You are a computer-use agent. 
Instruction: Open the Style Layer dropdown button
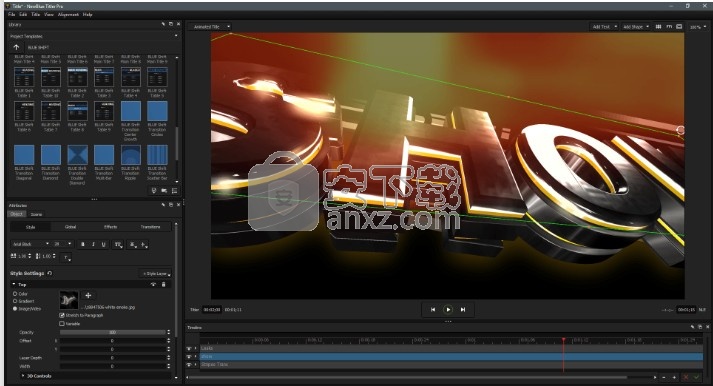pyautogui.click(x=156, y=274)
